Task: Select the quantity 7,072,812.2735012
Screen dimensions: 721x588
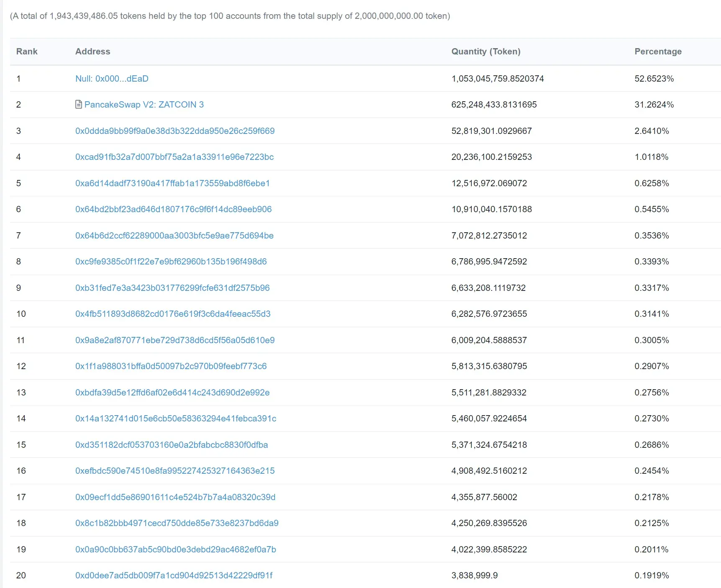Action: point(489,236)
